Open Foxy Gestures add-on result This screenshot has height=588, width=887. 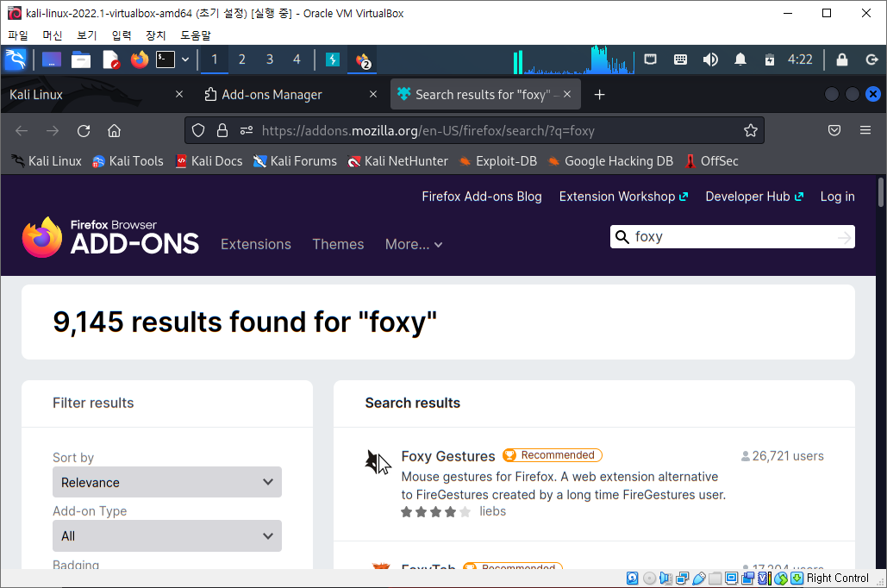448,456
